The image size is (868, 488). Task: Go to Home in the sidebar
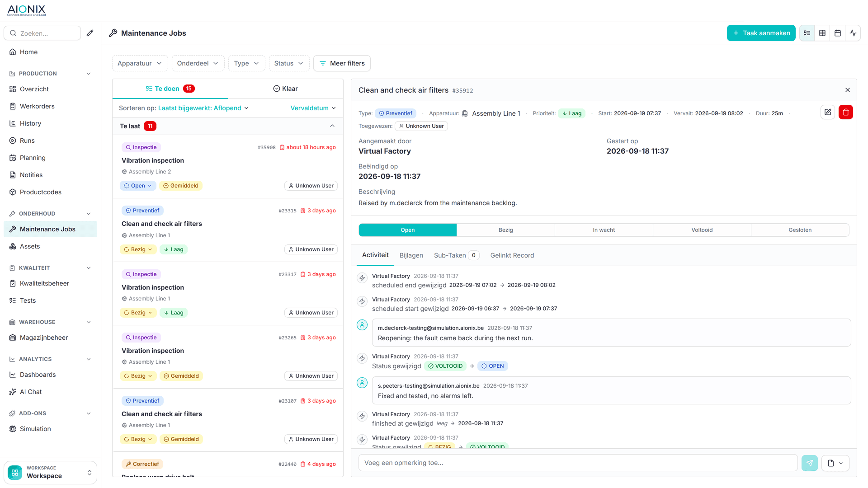50,52
